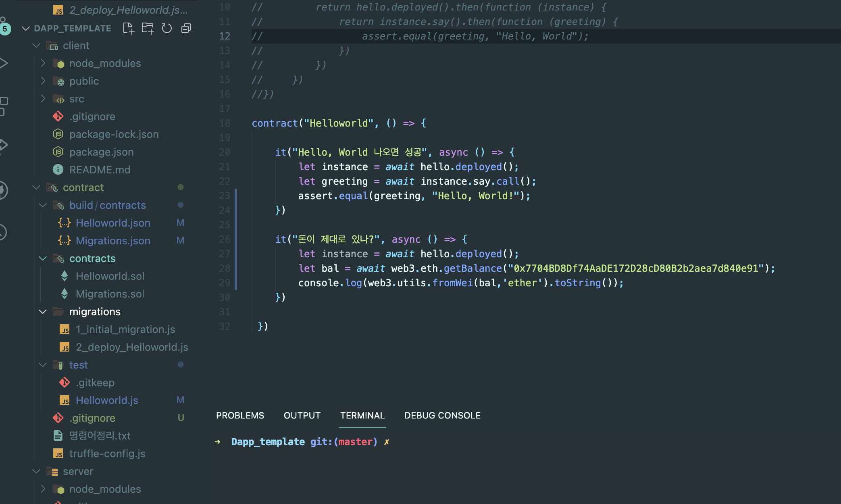Open Helloworld.sol Solidity file
841x504 pixels.
[x=110, y=276]
